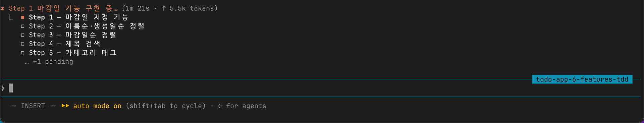Image resolution: width=644 pixels, height=123 pixels.
Task: Expand the '+1 pending' hidden items
Action: (49, 62)
